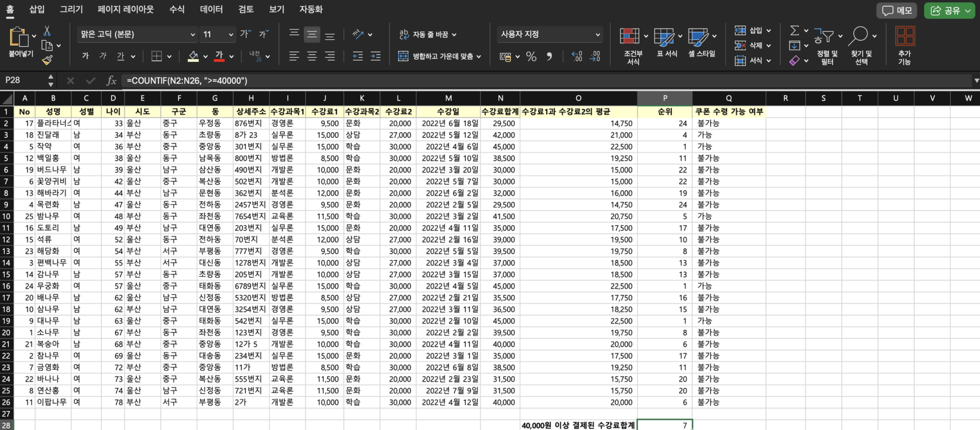This screenshot has height=430, width=980.
Task: Toggle bold formatting
Action: pos(85,56)
